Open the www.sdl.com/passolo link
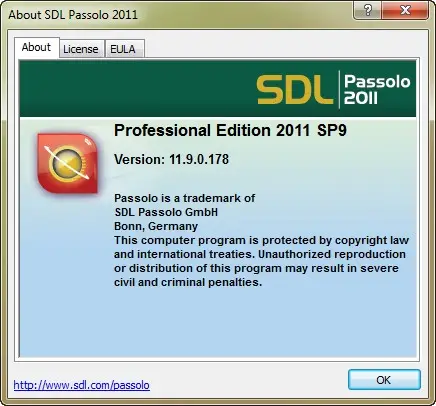Viewport: 436px width, 406px height. 82,385
